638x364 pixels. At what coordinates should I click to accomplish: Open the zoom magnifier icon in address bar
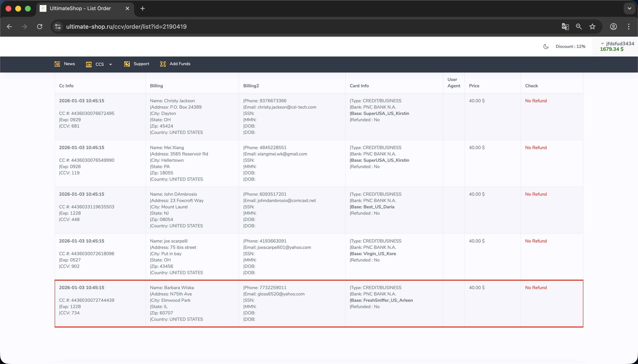579,27
